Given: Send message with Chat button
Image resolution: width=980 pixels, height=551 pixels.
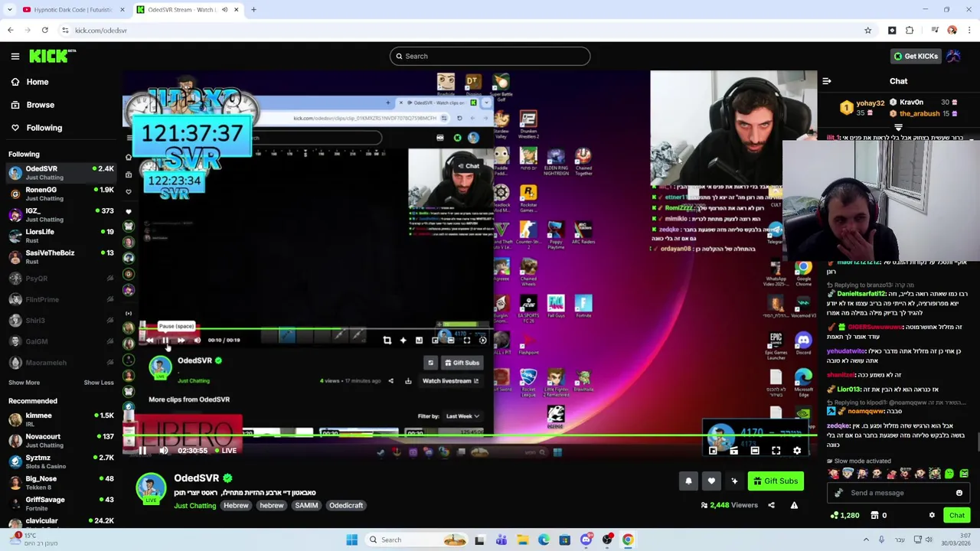Looking at the screenshot, I should (957, 516).
